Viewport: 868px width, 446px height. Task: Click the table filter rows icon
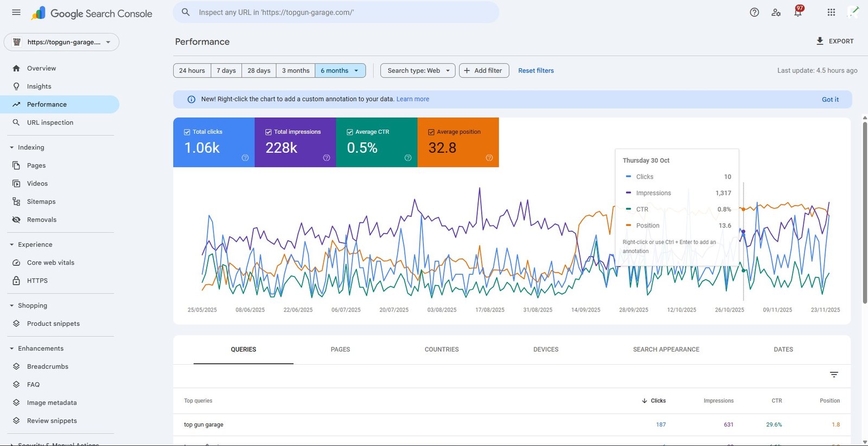click(834, 374)
